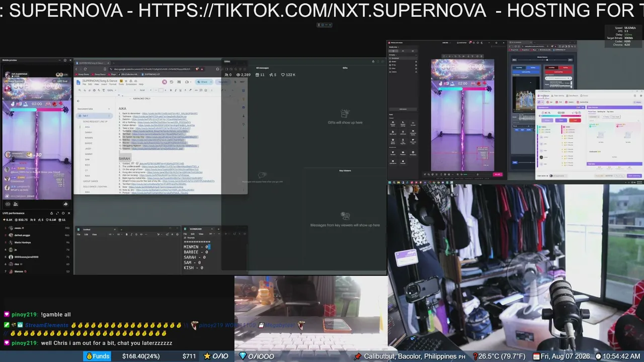Select Tab 1 in Document tabs
The width and height of the screenshot is (644, 362).
95,116
